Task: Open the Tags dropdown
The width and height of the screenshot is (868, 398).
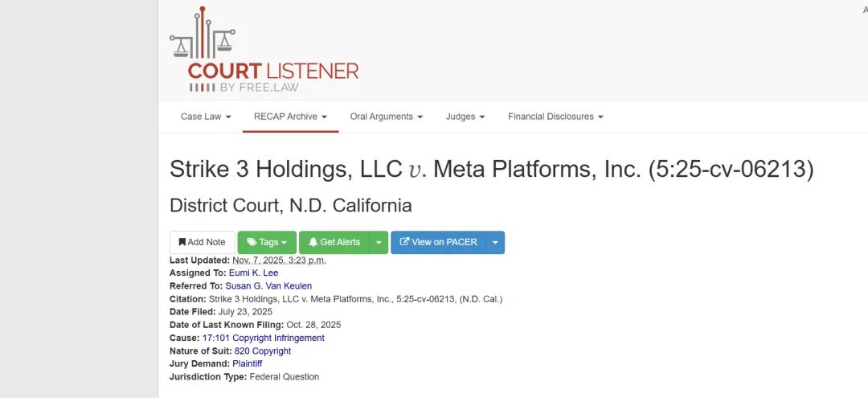Action: click(x=267, y=242)
